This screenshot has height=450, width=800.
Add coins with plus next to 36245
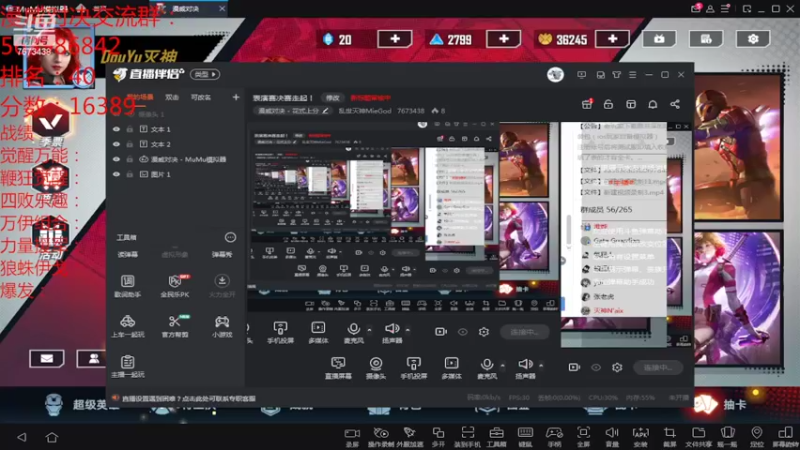[x=612, y=39]
